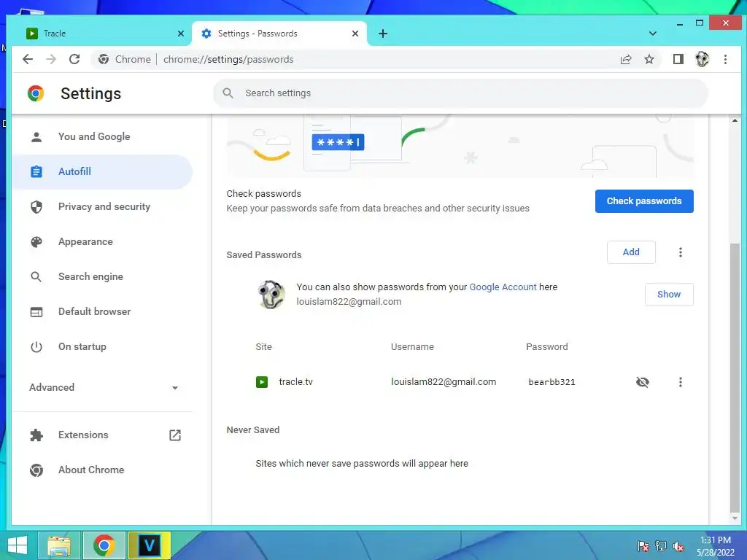Viewport: 747px width, 560px height.
Task: Bookmark this page with star icon
Action: (649, 59)
